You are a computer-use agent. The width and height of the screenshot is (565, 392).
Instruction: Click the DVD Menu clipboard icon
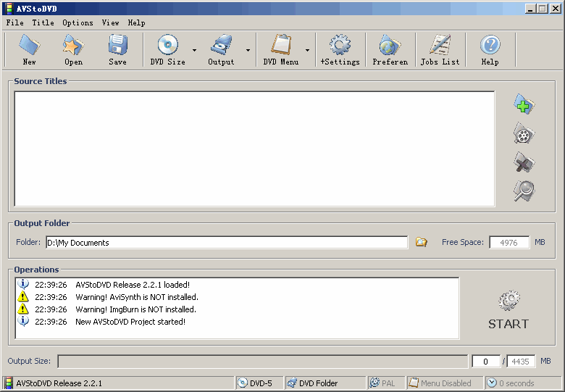281,45
